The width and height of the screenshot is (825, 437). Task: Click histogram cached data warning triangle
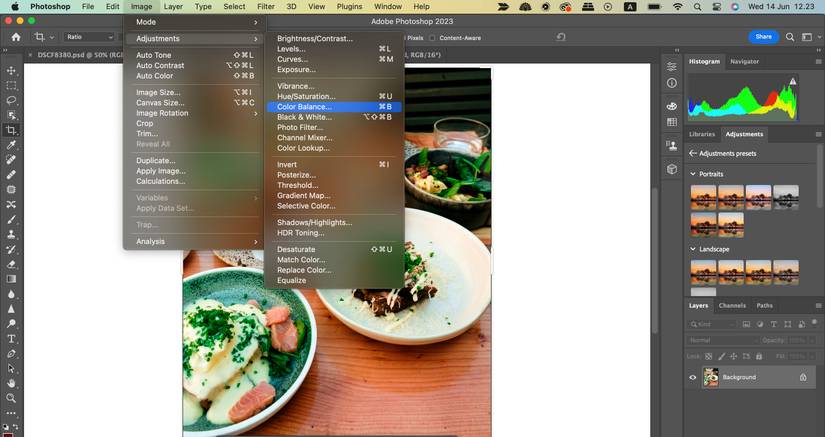[792, 81]
